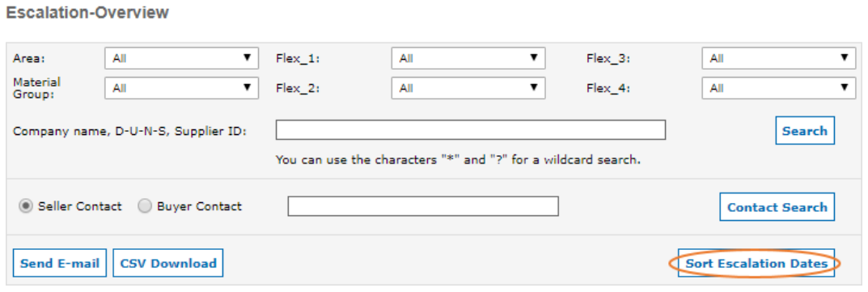Open the Flex_1 dropdown list

click(x=468, y=58)
